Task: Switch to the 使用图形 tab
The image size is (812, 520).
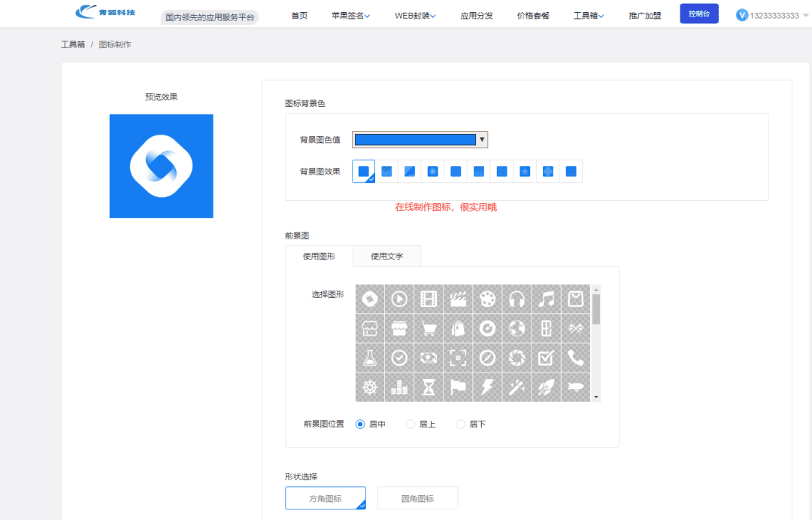Action: (319, 256)
